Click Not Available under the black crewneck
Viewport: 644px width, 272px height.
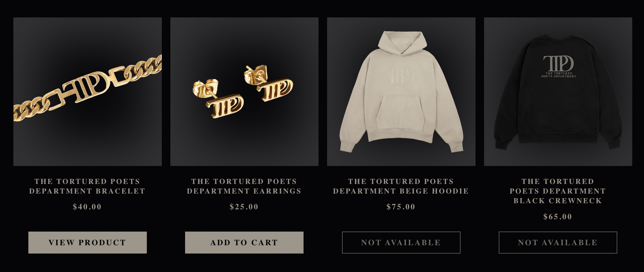tap(558, 243)
